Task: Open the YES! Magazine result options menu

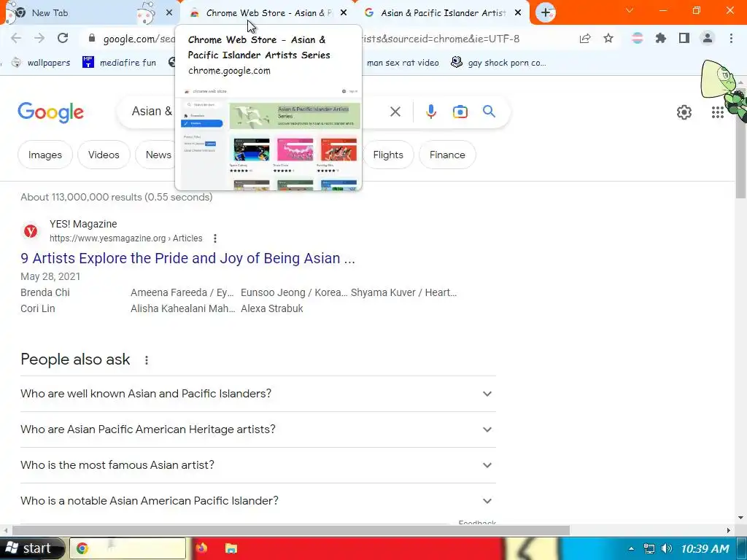Action: 215,238
